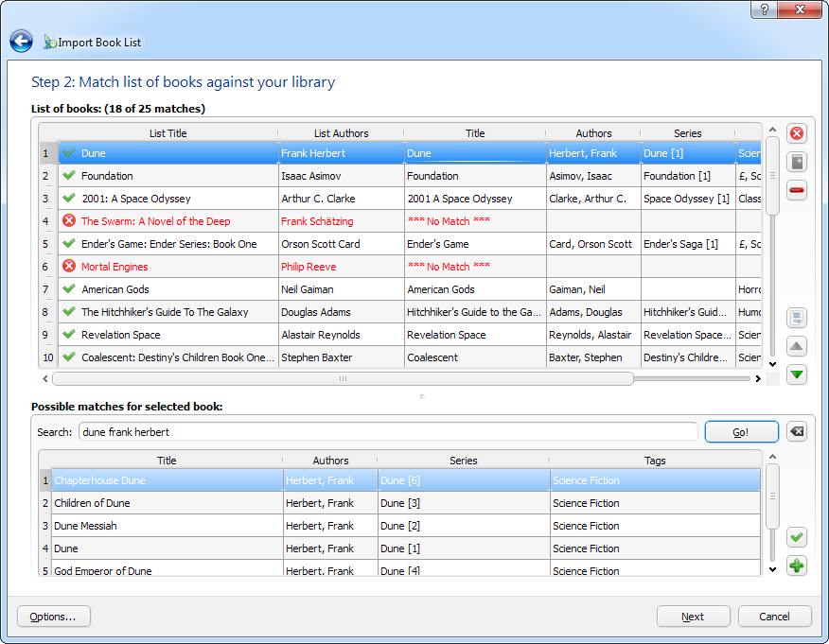Add to library with green plus button

click(x=797, y=566)
